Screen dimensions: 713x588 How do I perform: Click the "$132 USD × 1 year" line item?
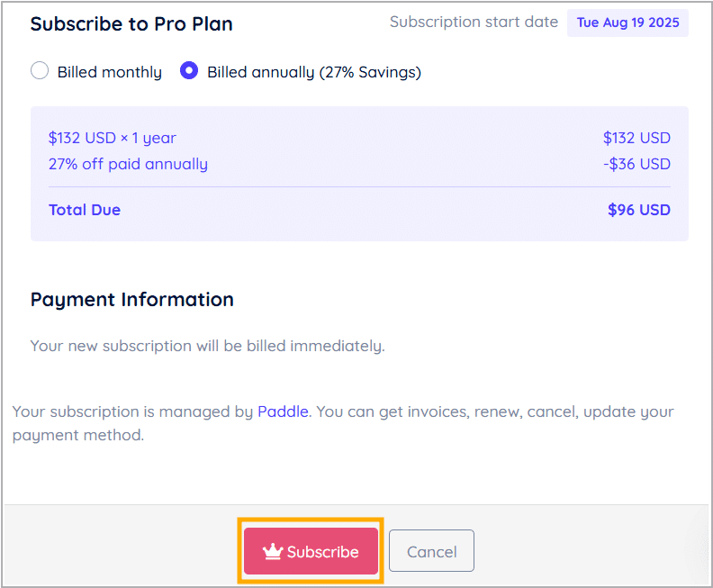point(113,138)
